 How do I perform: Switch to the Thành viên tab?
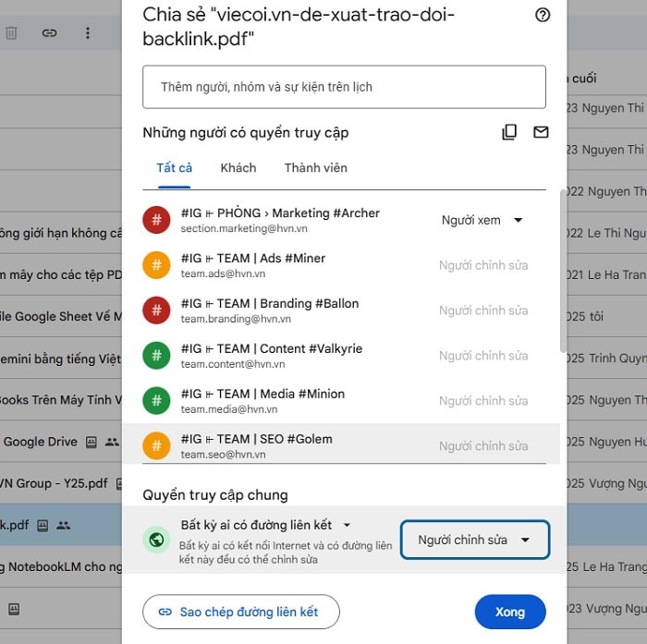click(315, 168)
